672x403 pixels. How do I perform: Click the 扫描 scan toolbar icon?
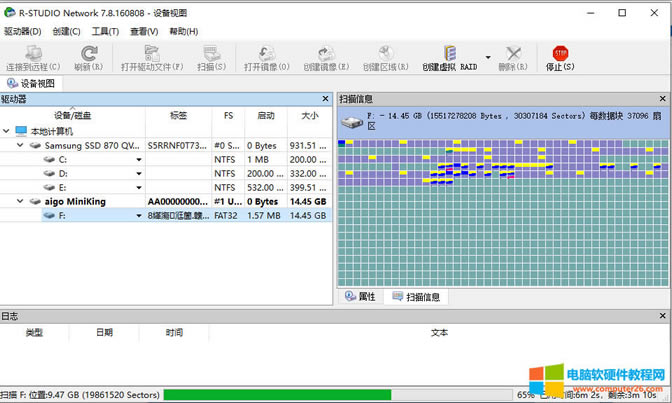pyautogui.click(x=212, y=53)
